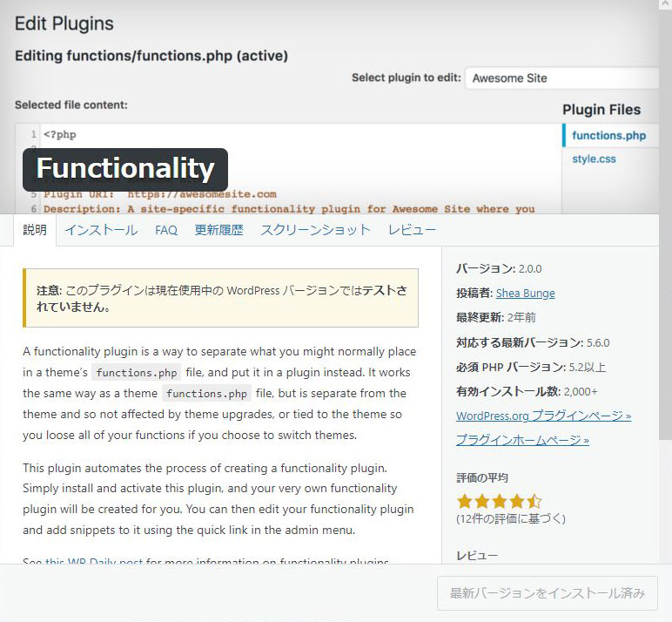Follow the プラグインホームページ link
The width and height of the screenshot is (672, 622).
pyautogui.click(x=522, y=440)
